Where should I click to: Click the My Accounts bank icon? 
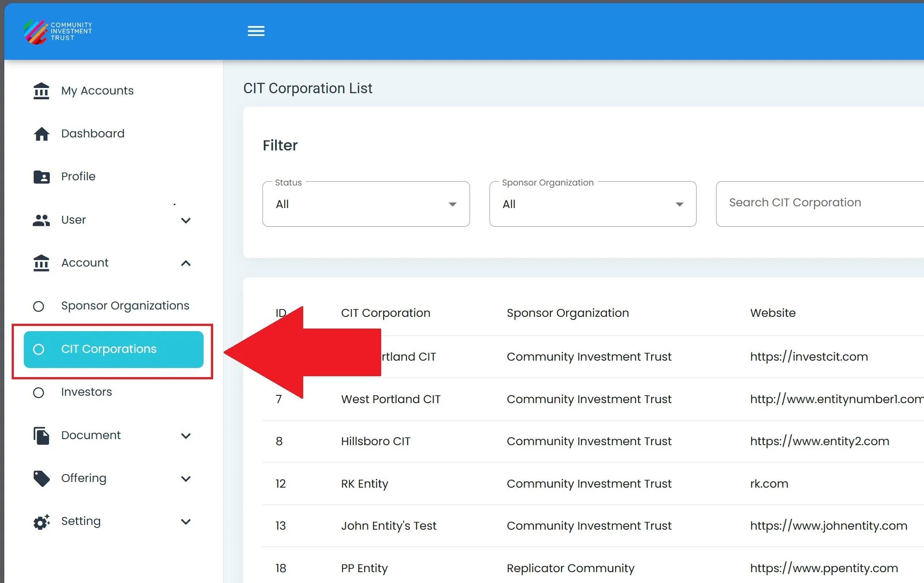click(41, 91)
